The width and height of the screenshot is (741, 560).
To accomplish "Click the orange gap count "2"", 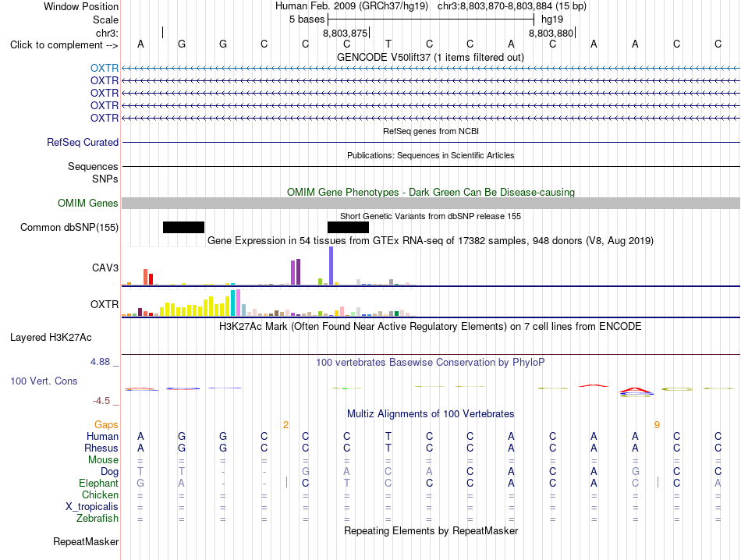I will click(x=286, y=425).
